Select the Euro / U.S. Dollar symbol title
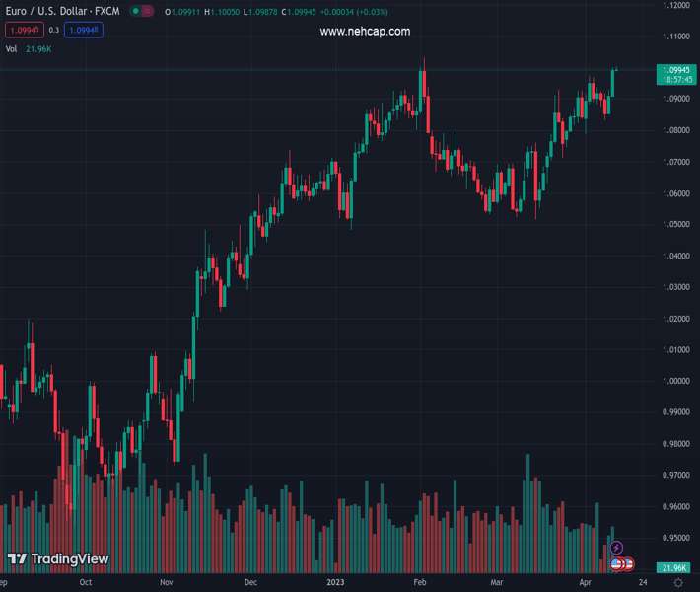700x592 pixels. pyautogui.click(x=63, y=12)
